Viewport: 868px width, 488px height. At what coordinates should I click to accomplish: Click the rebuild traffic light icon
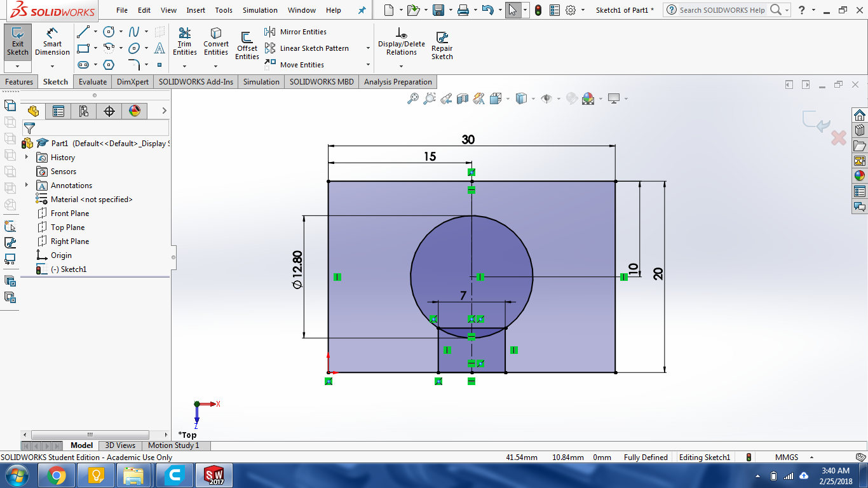pos(538,10)
